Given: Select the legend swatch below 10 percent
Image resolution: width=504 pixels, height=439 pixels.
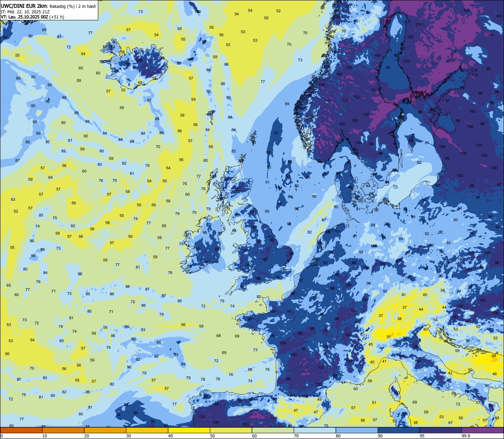Looking at the screenshot, I should (x=21, y=430).
